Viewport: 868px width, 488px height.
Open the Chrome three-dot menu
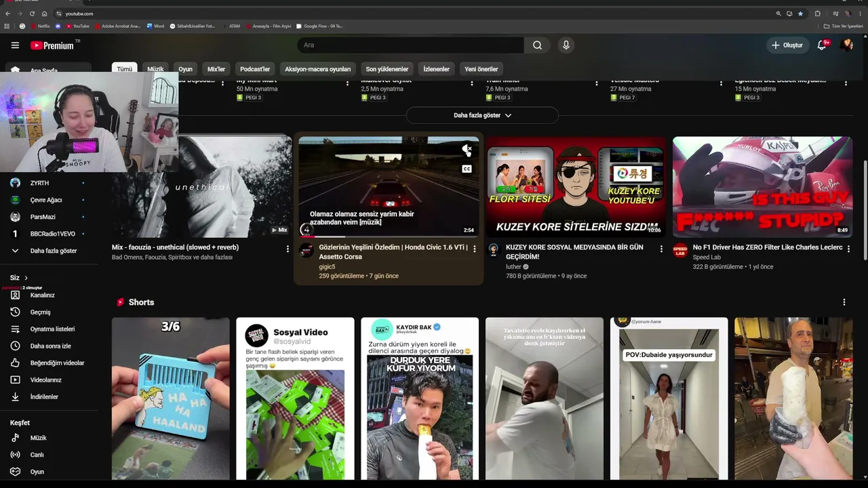pyautogui.click(x=861, y=14)
